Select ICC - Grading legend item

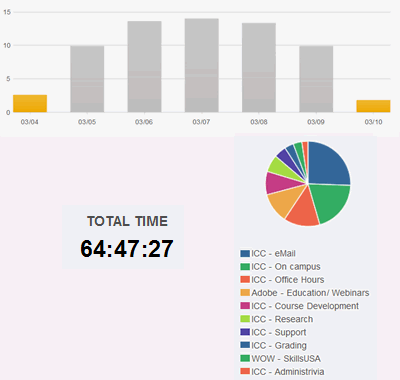pos(273,346)
